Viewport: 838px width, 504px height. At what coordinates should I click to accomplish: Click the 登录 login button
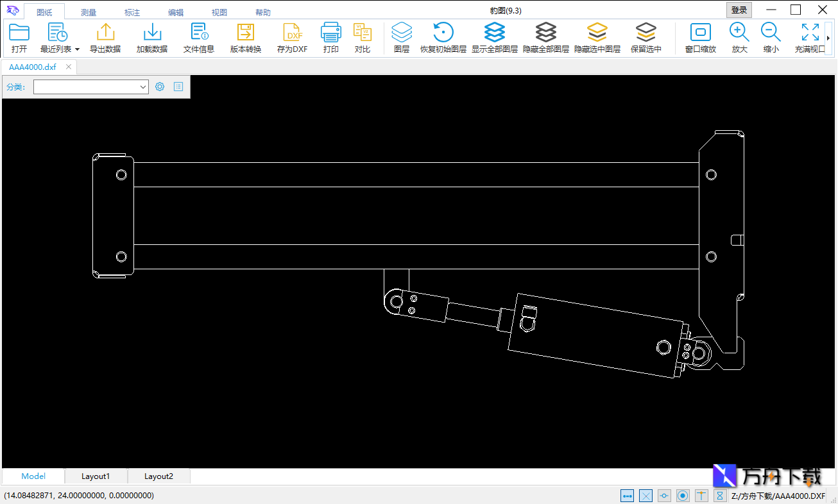click(x=739, y=10)
